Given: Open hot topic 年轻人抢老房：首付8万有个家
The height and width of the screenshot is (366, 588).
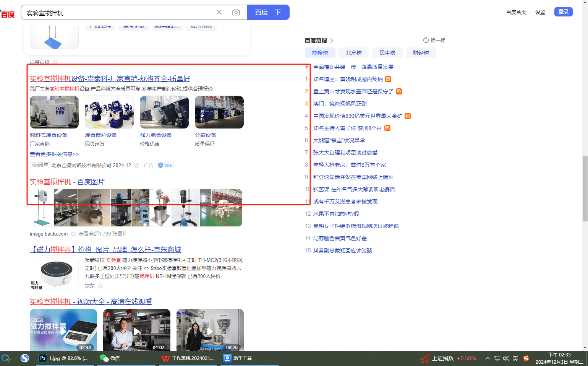Looking at the screenshot, I should pos(350,165).
